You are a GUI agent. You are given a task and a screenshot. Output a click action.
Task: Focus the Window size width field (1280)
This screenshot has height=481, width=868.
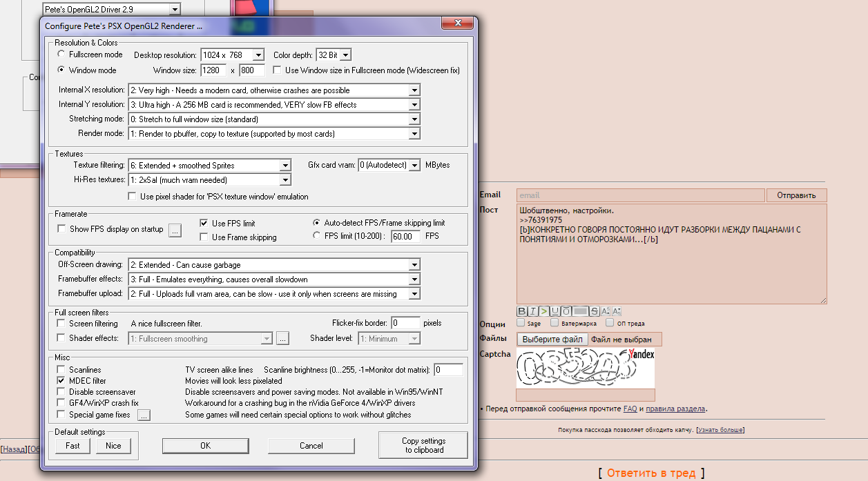click(x=214, y=70)
